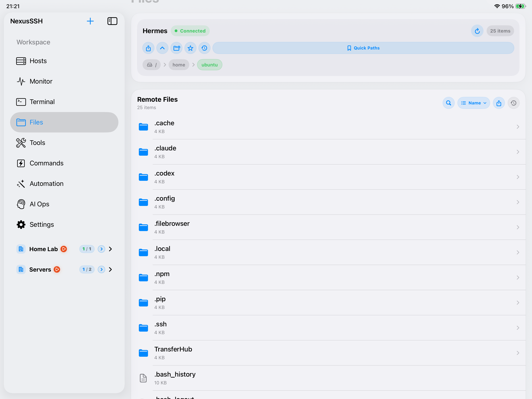532x399 pixels.
Task: Open the Name sort dropdown
Action: (x=474, y=103)
